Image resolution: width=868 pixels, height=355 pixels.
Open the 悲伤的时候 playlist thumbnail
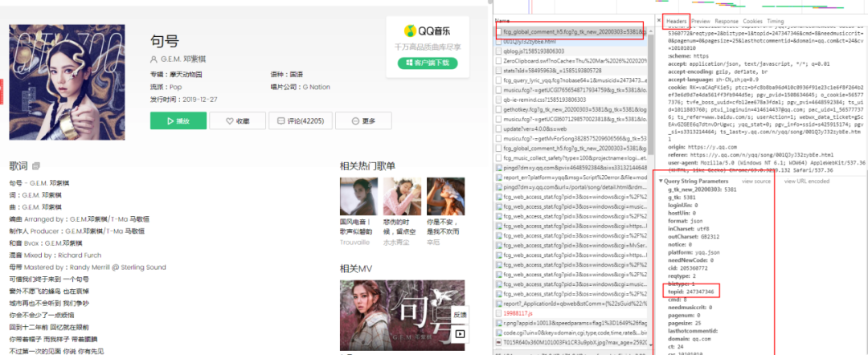[402, 196]
